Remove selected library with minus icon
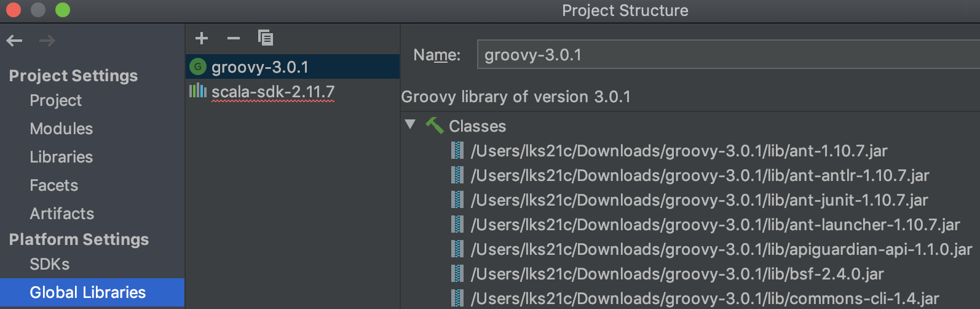This screenshot has width=980, height=309. pyautogui.click(x=234, y=38)
